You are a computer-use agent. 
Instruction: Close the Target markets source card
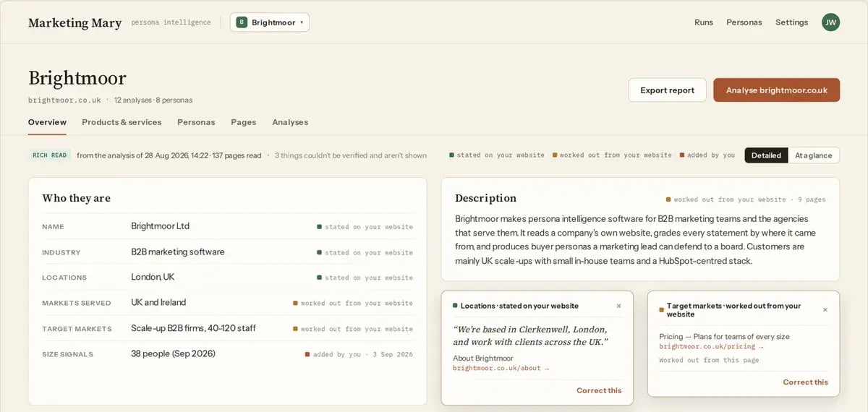click(825, 309)
